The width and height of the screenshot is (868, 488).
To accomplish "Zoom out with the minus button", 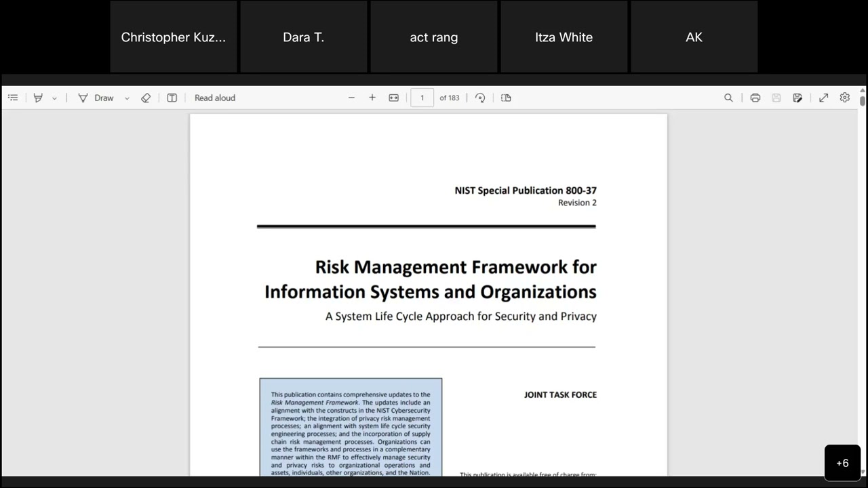I will [351, 98].
